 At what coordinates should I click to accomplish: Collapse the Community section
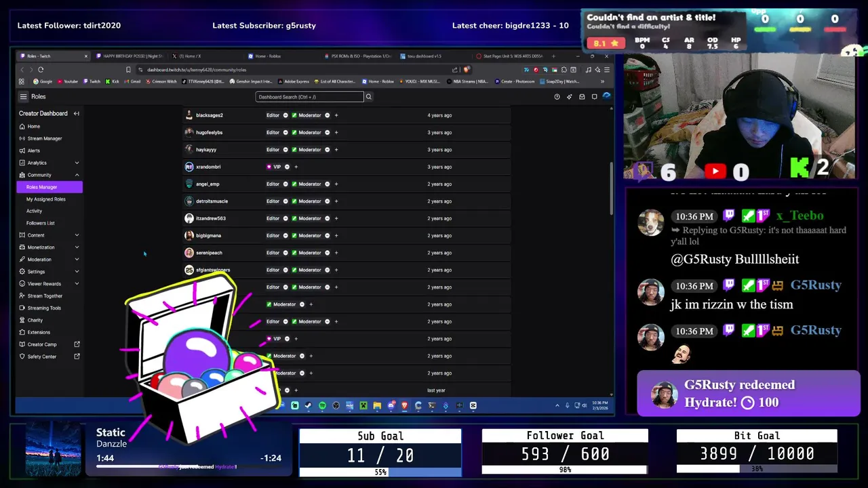point(77,175)
